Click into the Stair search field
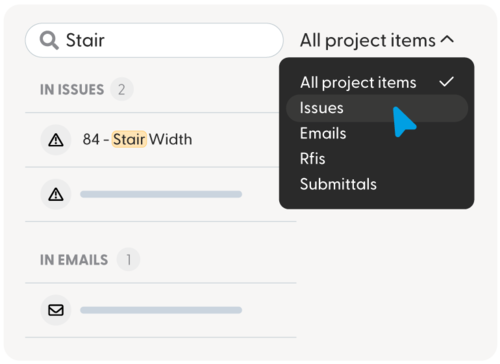This screenshot has height=364, width=500. (154, 40)
